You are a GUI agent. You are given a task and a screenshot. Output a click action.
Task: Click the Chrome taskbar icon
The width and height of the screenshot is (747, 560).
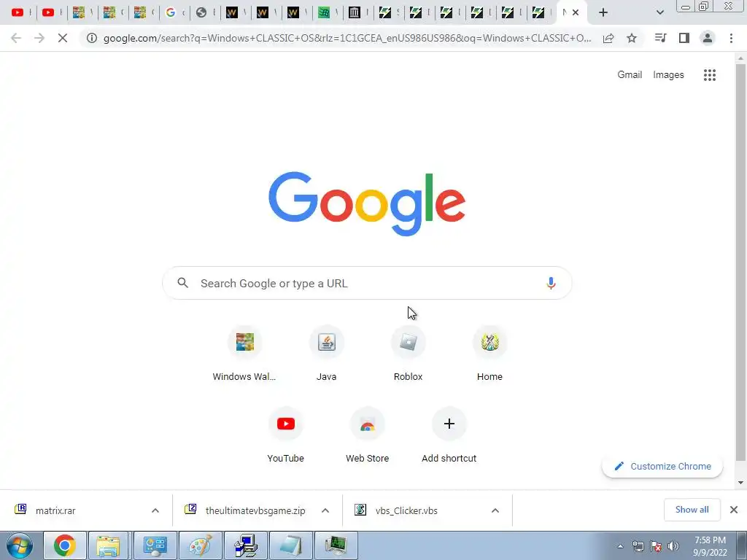65,545
